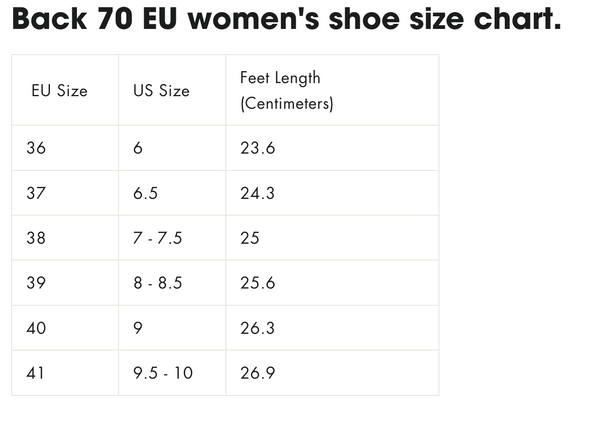The width and height of the screenshot is (600, 423).
Task: Select the EU size 37 cell
Action: (x=37, y=193)
